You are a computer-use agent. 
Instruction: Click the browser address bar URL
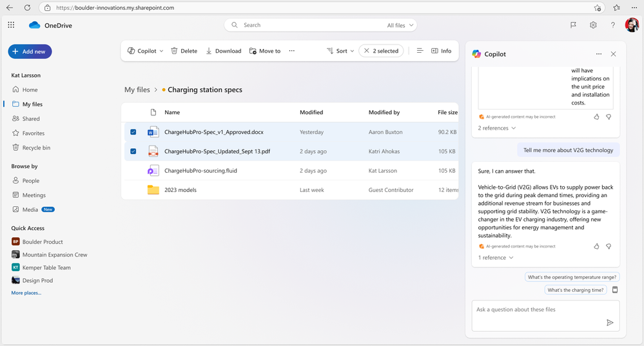click(115, 7)
